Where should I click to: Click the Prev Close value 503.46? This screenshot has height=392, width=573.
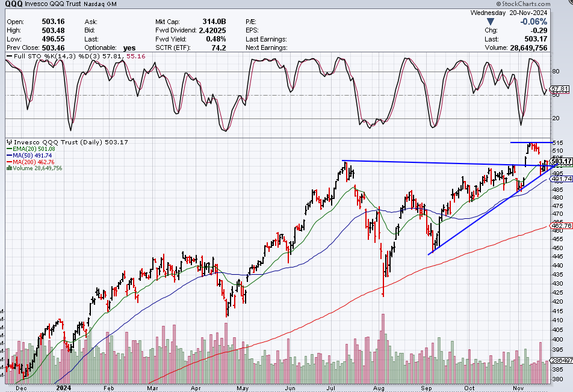pos(53,48)
